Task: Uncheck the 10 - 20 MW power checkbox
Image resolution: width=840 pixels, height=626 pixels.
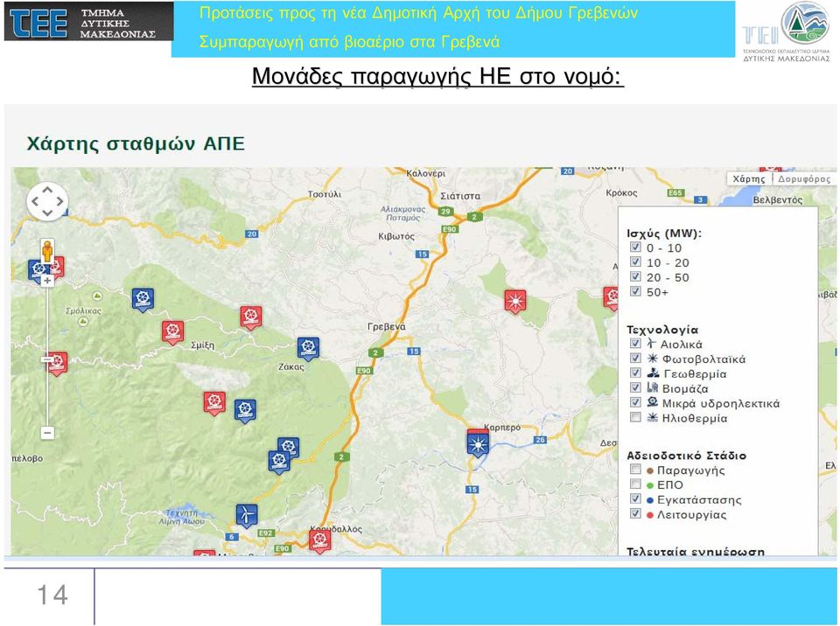Action: pyautogui.click(x=635, y=262)
